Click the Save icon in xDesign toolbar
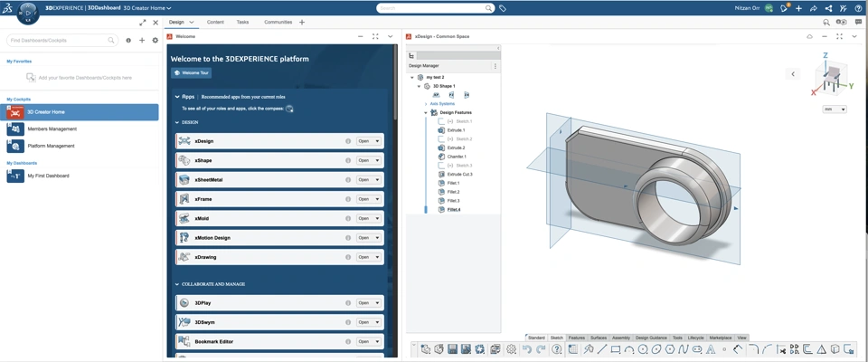The width and height of the screenshot is (868, 362). click(x=452, y=349)
